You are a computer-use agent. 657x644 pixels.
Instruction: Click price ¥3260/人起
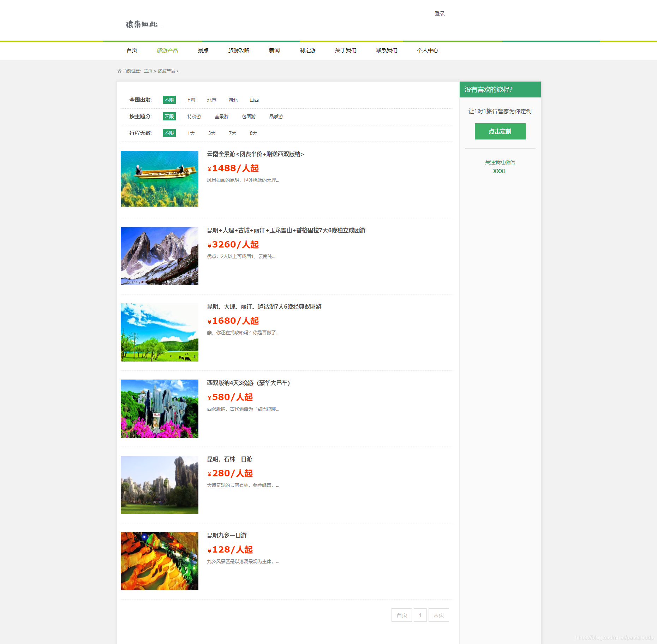coord(233,245)
